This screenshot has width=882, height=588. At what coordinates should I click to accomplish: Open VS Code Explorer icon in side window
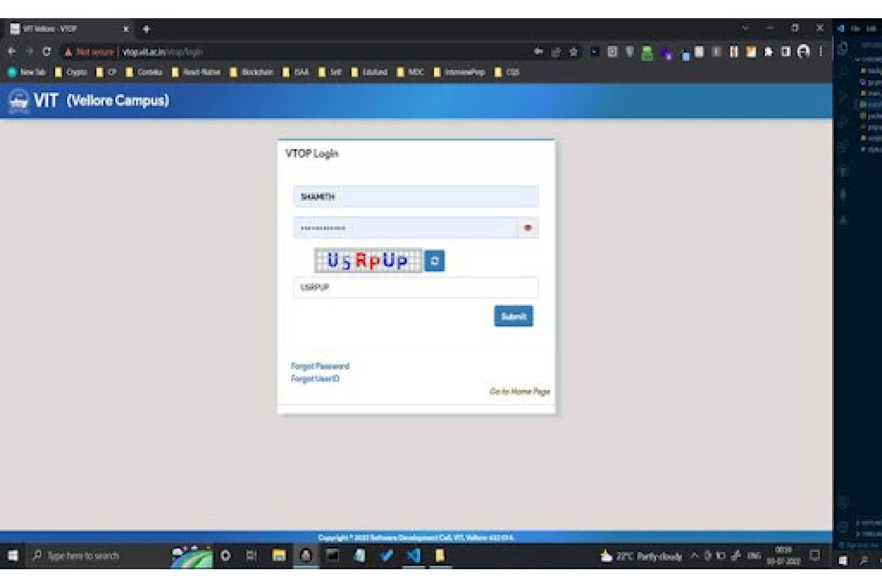point(843,48)
